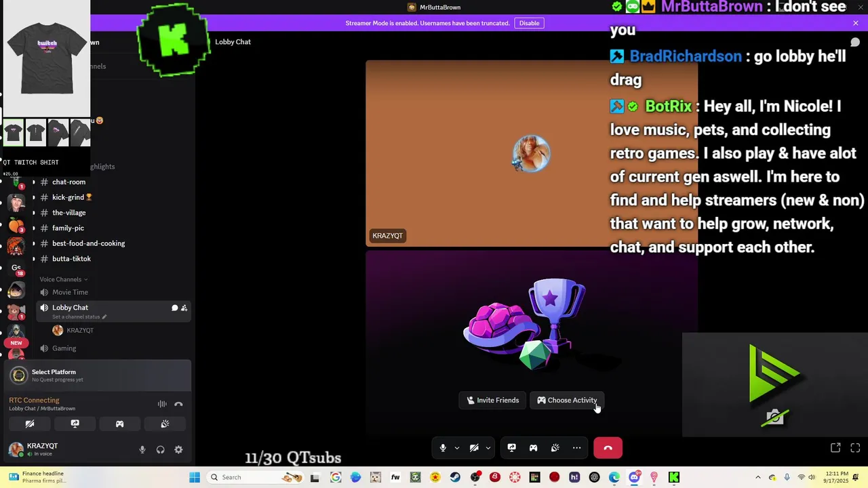The height and width of the screenshot is (488, 868).
Task: Expand threads arrow beside best-food-and-cooking
Action: coord(33,243)
